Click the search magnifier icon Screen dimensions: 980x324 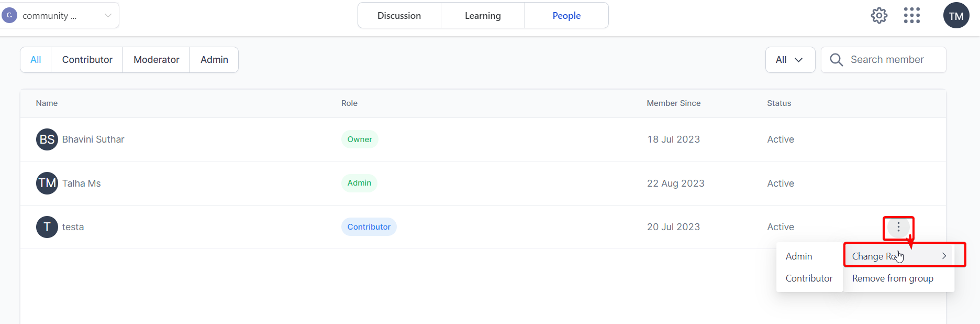837,60
